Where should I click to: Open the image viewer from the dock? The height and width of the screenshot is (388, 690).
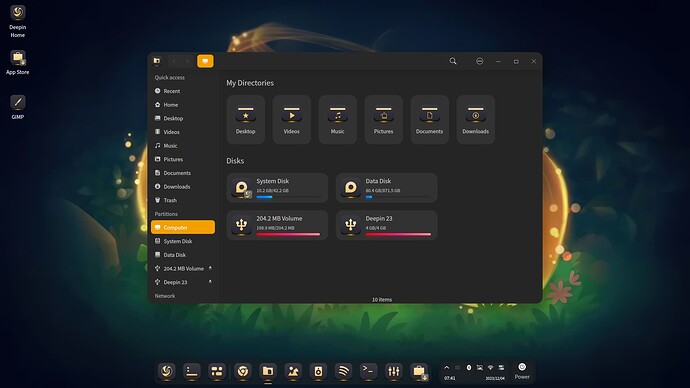pos(293,372)
